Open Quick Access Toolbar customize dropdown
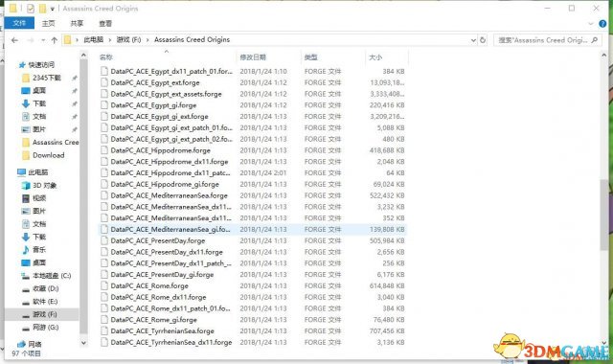 (x=52, y=9)
